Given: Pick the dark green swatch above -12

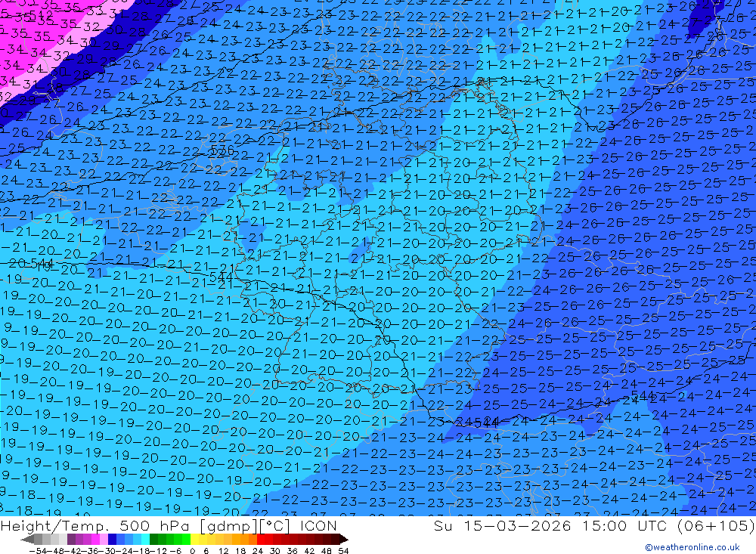Looking at the screenshot, I should (x=153, y=540).
